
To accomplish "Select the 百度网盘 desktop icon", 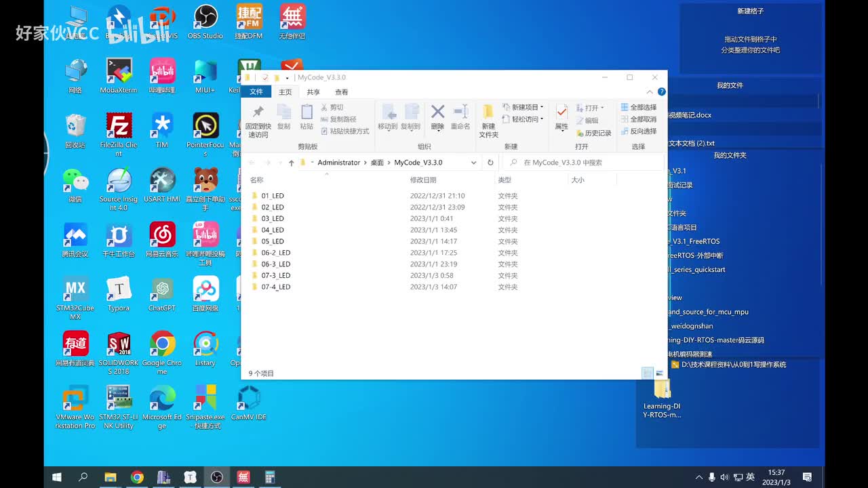I will point(205,294).
